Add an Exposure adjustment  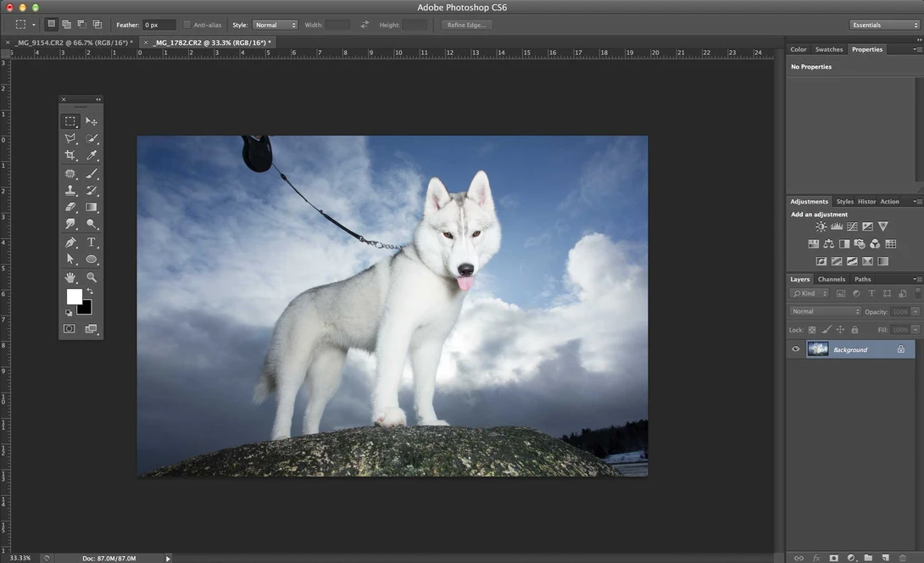tap(867, 226)
